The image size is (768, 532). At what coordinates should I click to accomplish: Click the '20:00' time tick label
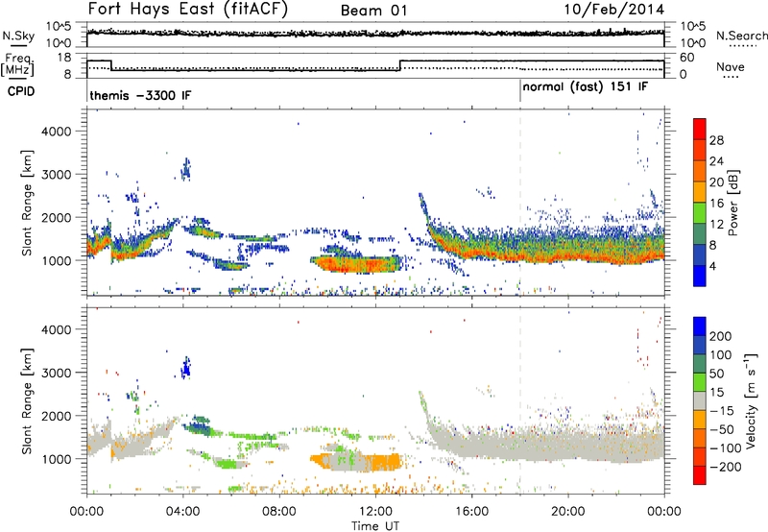[x=568, y=511]
